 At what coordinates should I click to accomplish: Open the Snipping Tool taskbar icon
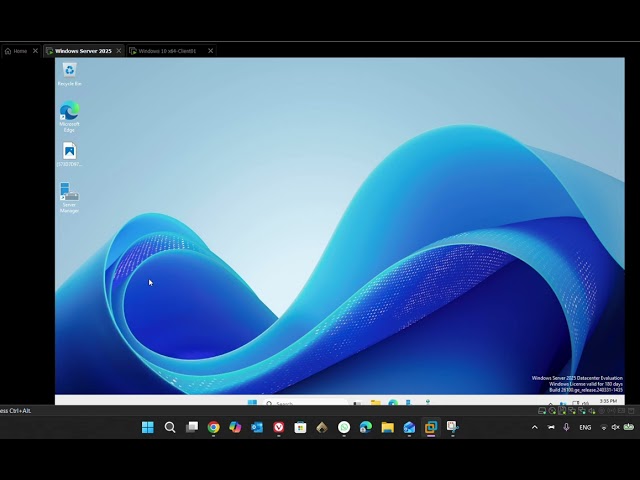[x=453, y=427]
